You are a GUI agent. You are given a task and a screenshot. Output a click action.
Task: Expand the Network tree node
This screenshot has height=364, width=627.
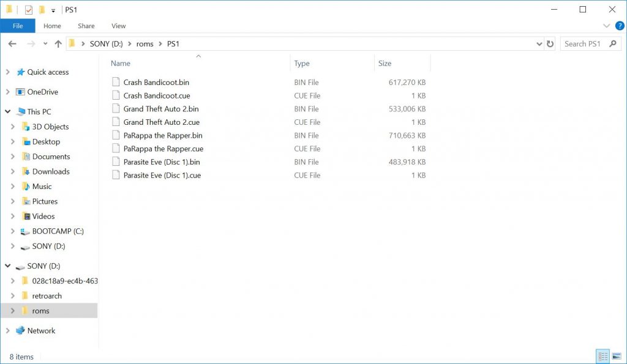coord(7,330)
